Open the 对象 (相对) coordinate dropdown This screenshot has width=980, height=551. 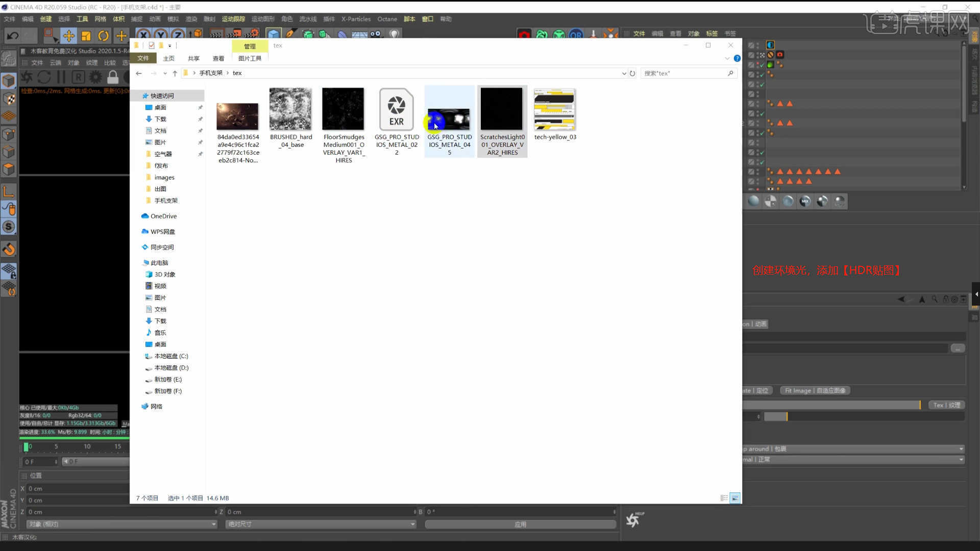tap(121, 524)
